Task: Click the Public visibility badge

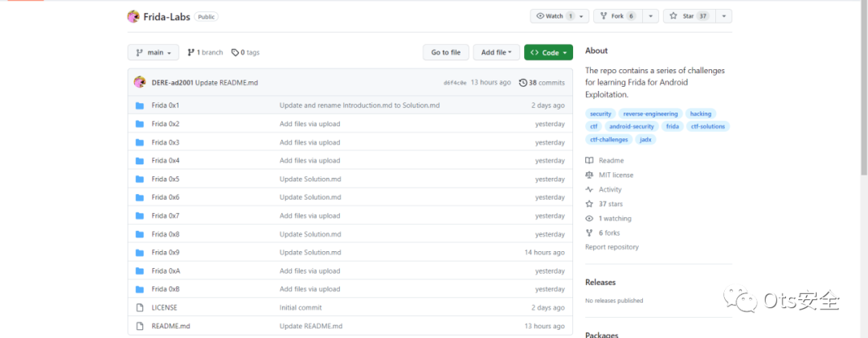Action: click(x=206, y=17)
